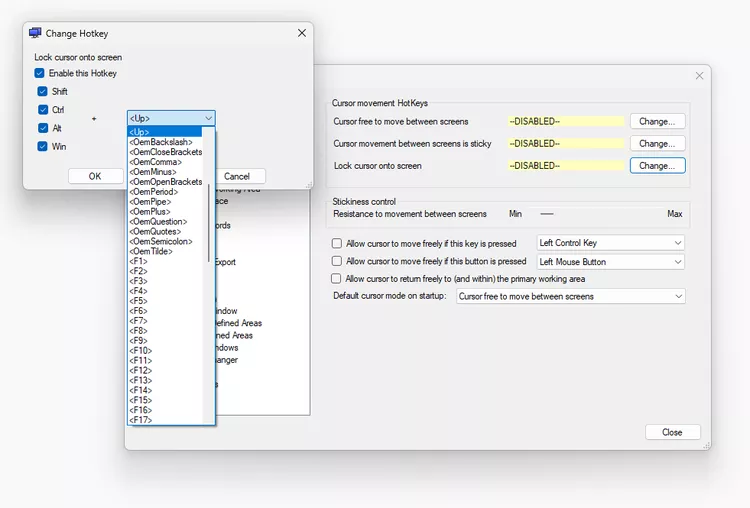Image resolution: width=750 pixels, height=508 pixels.
Task: Toggle the Enable this Hotkey checkbox
Action: pyautogui.click(x=39, y=73)
